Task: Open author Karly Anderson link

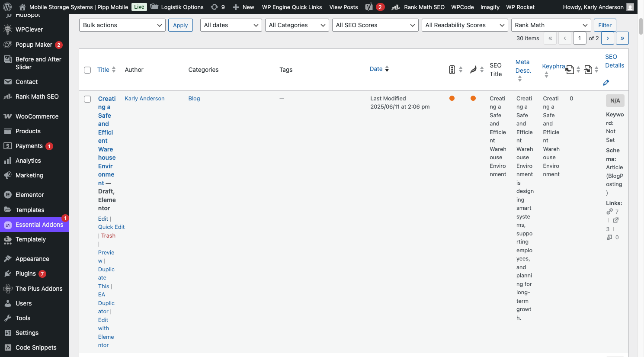Action: pos(144,99)
